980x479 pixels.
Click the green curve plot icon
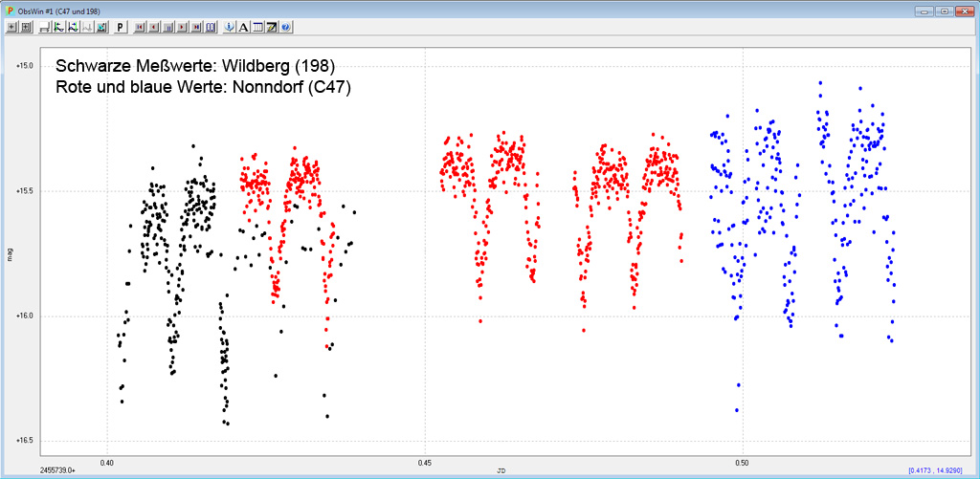coord(58,27)
